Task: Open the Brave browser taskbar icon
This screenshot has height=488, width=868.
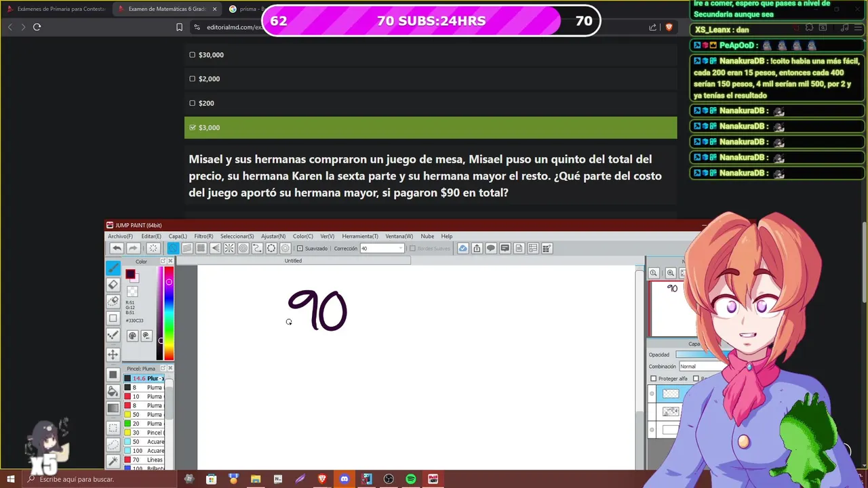Action: click(x=322, y=479)
